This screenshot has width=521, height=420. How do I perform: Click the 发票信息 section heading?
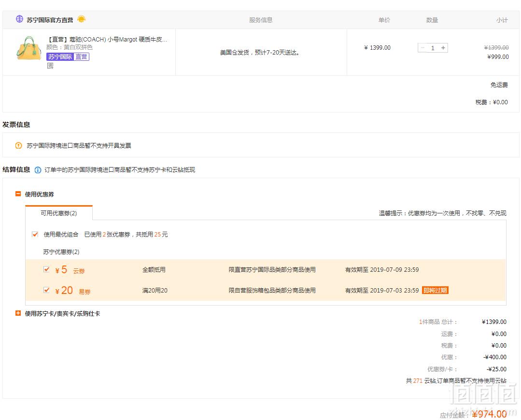point(16,125)
